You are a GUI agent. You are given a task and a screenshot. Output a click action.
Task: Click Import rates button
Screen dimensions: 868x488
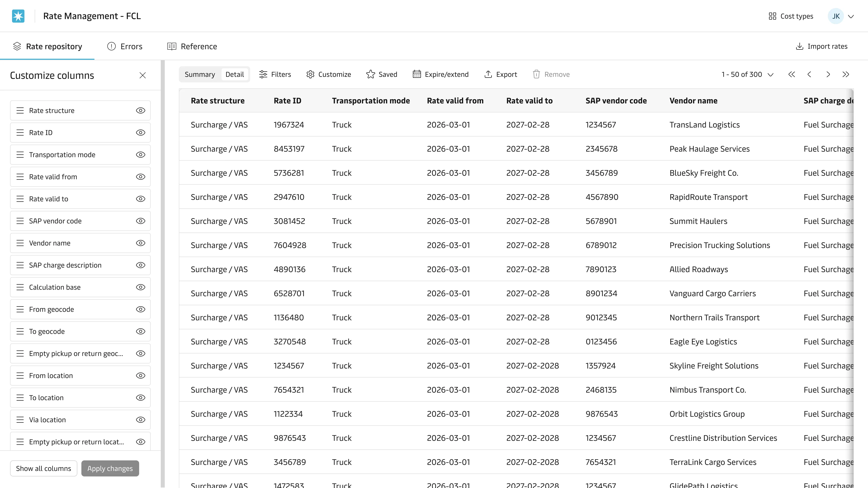click(x=822, y=46)
